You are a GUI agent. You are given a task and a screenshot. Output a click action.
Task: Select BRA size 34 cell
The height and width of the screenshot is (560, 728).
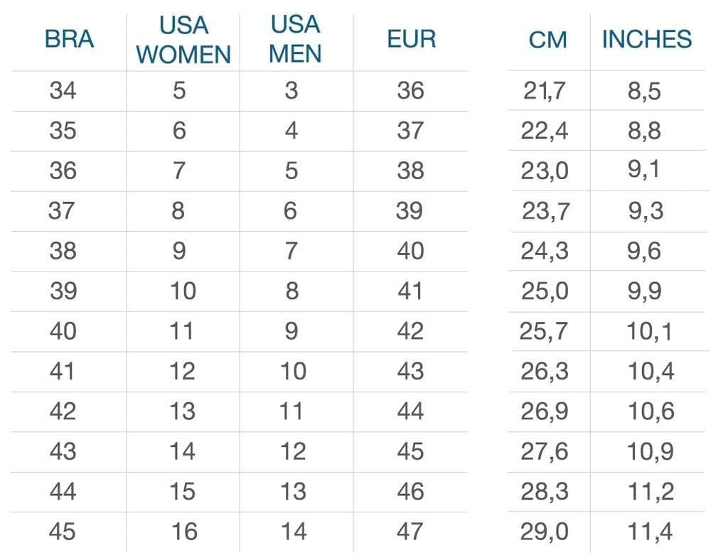point(63,91)
